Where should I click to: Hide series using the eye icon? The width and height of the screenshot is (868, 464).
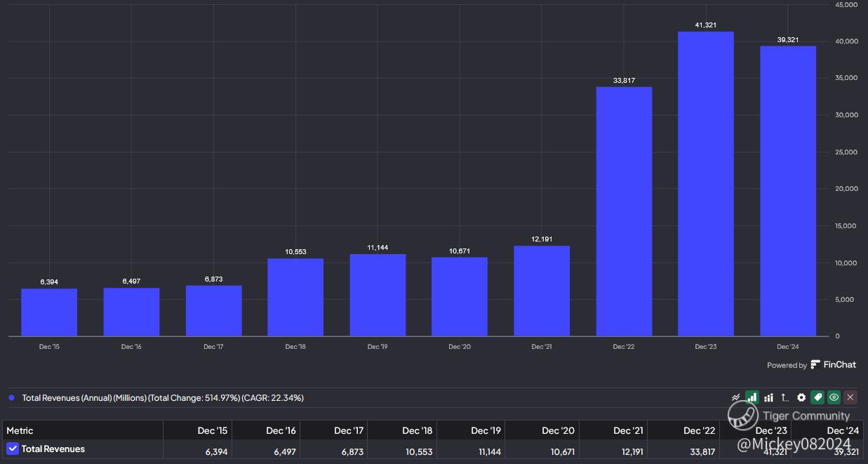[x=834, y=397]
